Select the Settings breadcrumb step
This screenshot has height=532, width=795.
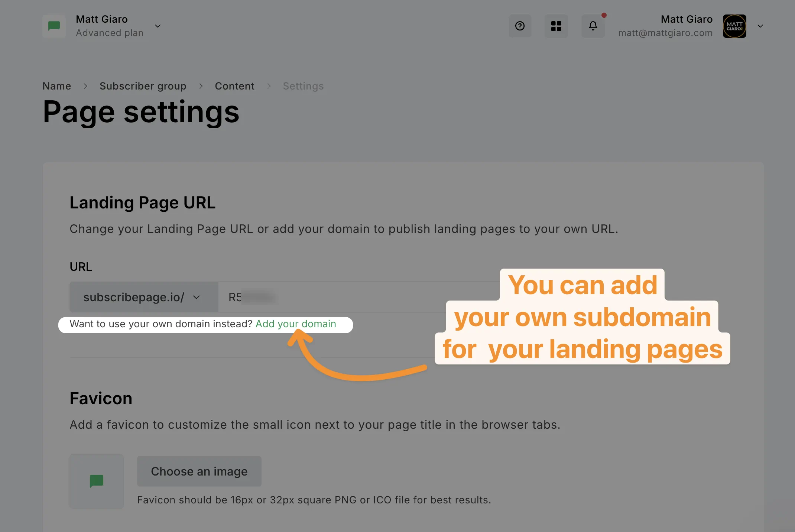click(303, 86)
